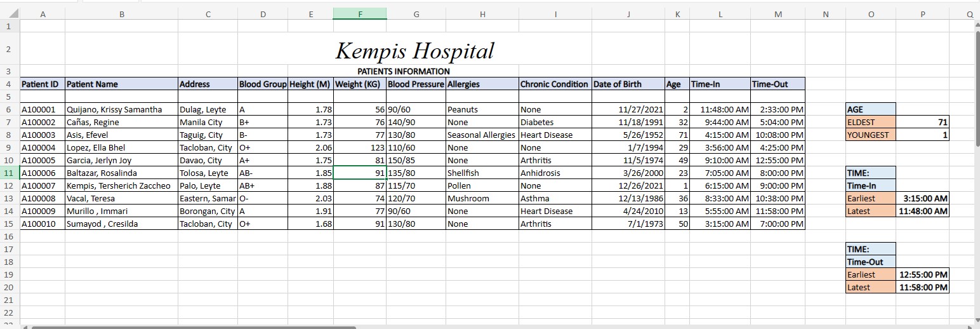980x329 pixels.
Task: Select cell with Sumayod , Cresilda
Action: click(121, 224)
